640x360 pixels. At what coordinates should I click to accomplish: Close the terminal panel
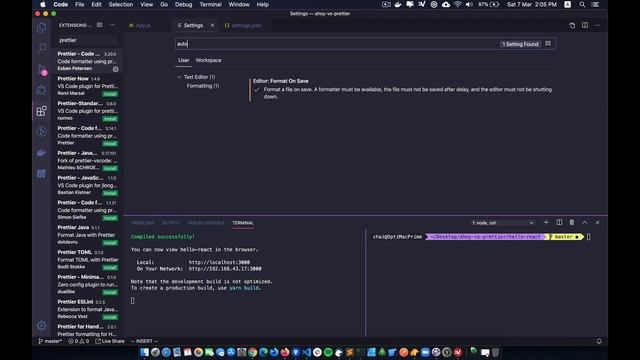coord(598,222)
